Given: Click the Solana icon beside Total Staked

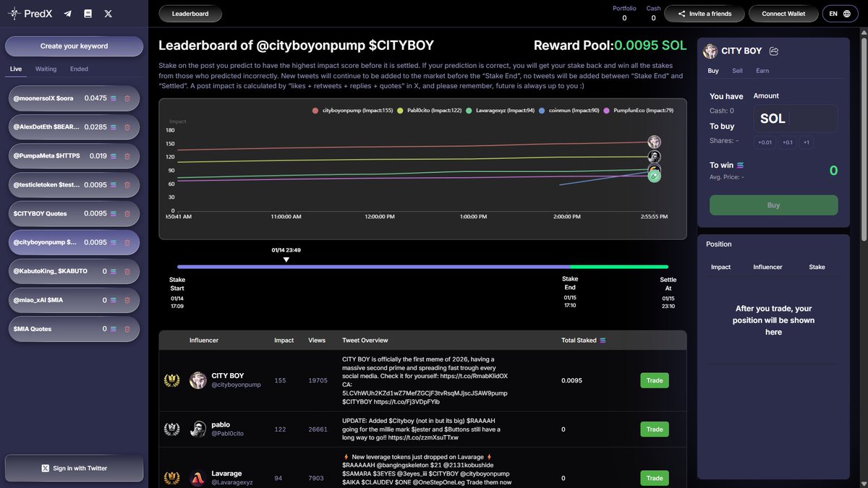Looking at the screenshot, I should (x=603, y=341).
